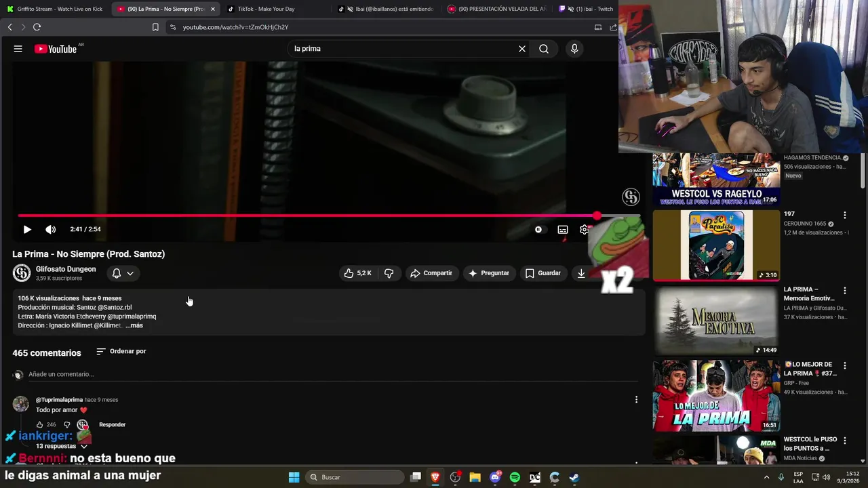This screenshot has width=868, height=488.
Task: Open options for 'LA PRIMA – Memoria Emotiv...'
Action: coord(845,291)
